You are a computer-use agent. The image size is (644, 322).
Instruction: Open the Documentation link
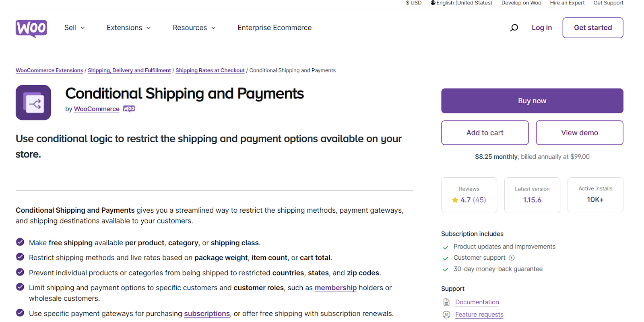tap(477, 302)
